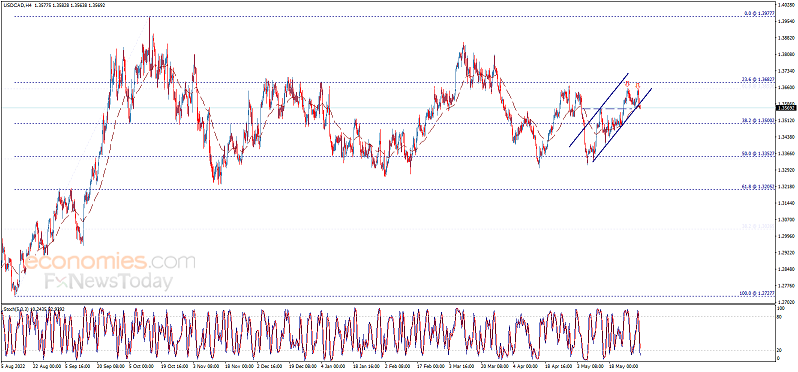Select the 100.0 Fibonacci level label
This screenshot has width=798, height=372.
click(758, 294)
